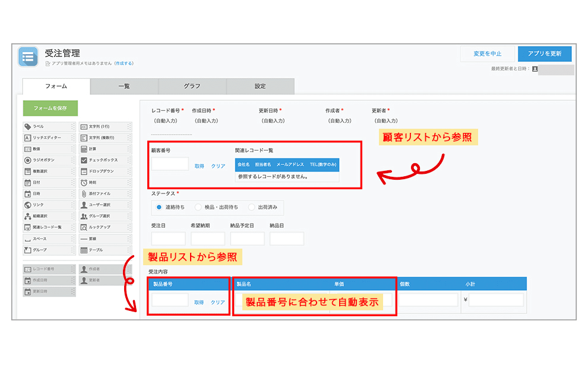
Task: Click the ルックアップ field element
Action: [x=103, y=227]
